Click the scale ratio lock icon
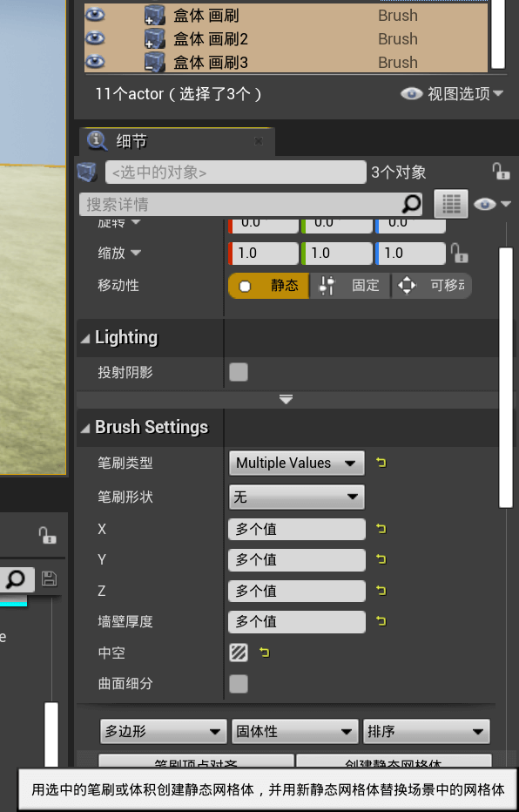This screenshot has height=812, width=519. (x=458, y=254)
